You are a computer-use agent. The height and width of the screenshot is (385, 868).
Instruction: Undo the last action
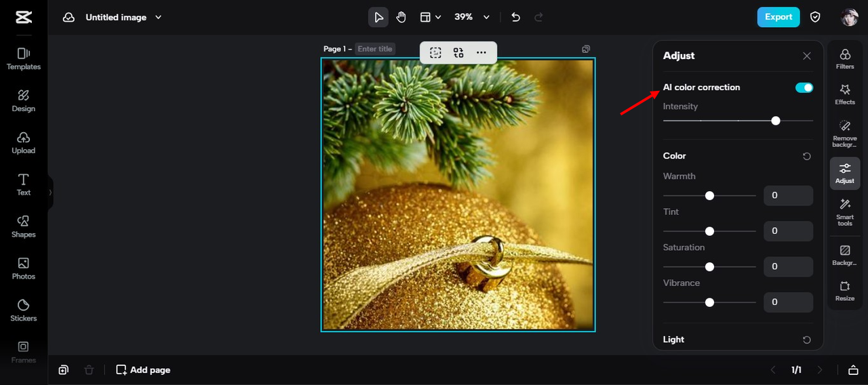click(x=516, y=17)
